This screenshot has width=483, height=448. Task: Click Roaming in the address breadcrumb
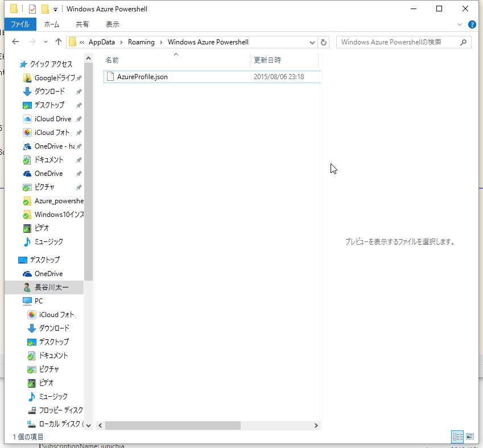(141, 42)
